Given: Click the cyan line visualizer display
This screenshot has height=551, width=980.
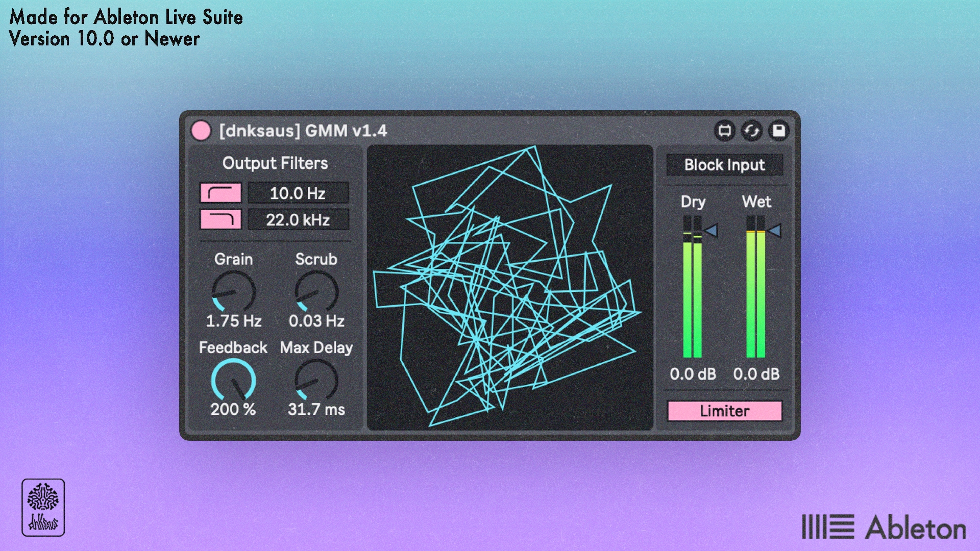Looking at the screenshot, I should point(510,287).
